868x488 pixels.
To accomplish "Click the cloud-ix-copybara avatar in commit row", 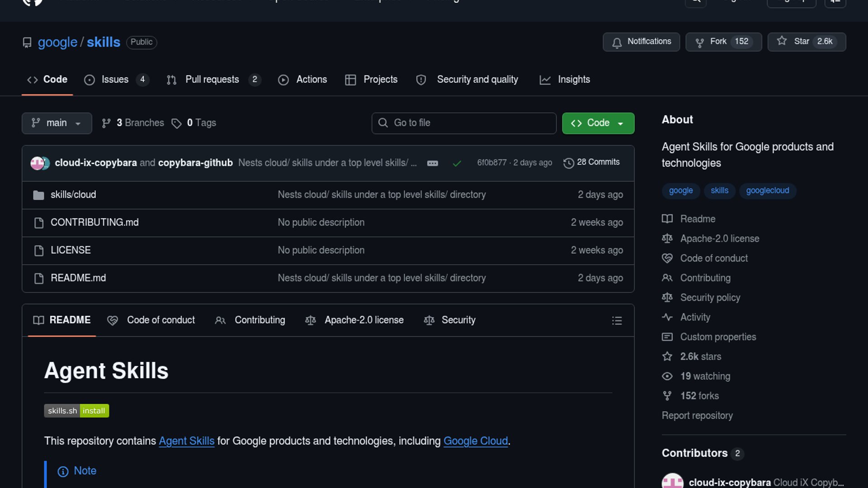I will (x=37, y=163).
